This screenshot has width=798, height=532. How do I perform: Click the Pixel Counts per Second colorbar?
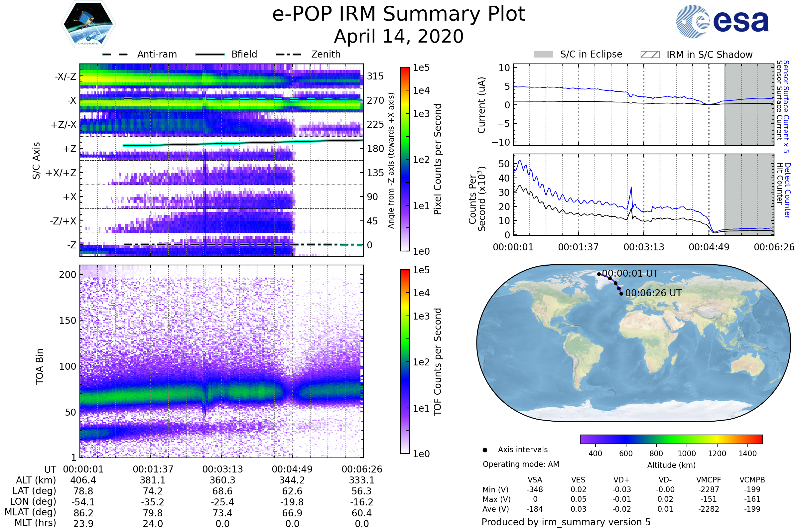tap(405, 159)
